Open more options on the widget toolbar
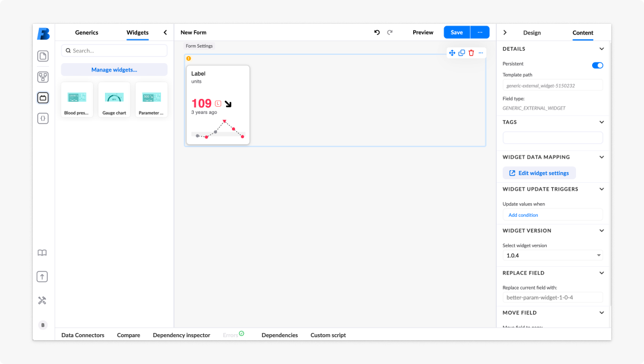This screenshot has width=644, height=364. click(481, 53)
